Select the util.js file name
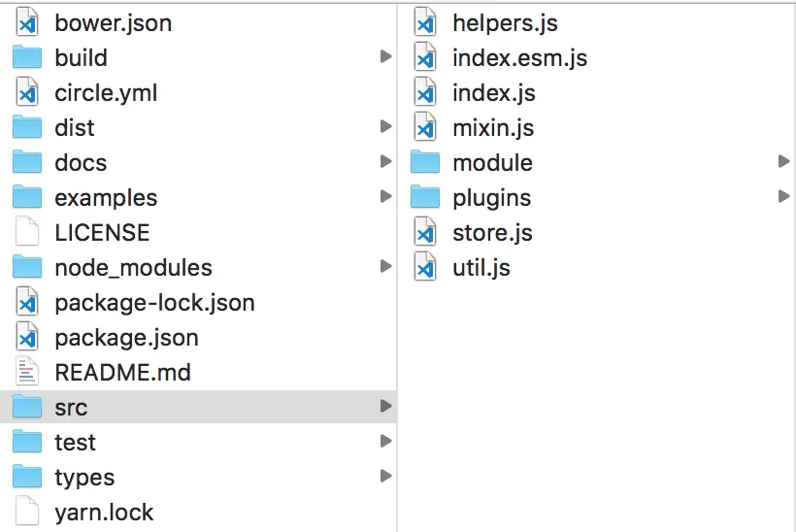The height and width of the screenshot is (532, 796). [x=481, y=268]
